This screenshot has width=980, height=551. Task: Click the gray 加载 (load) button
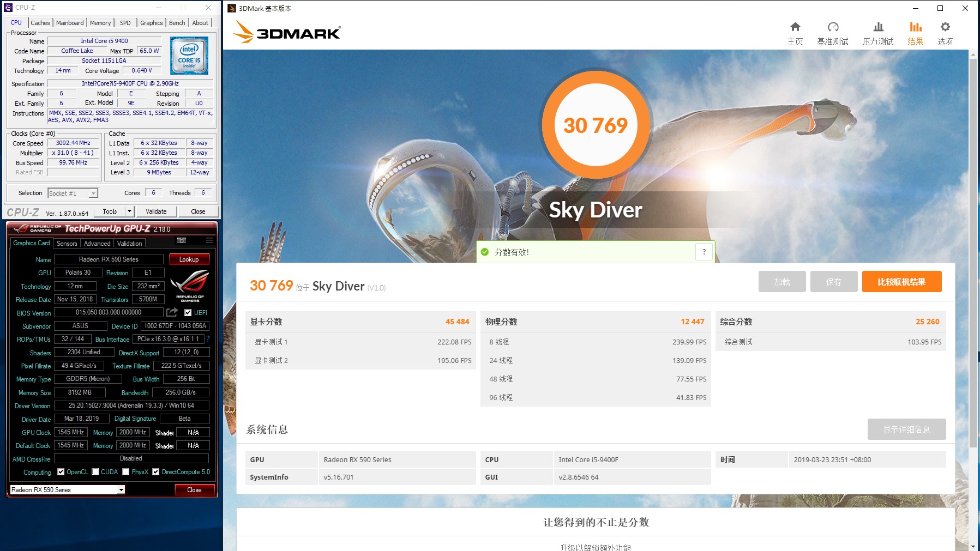coord(781,282)
